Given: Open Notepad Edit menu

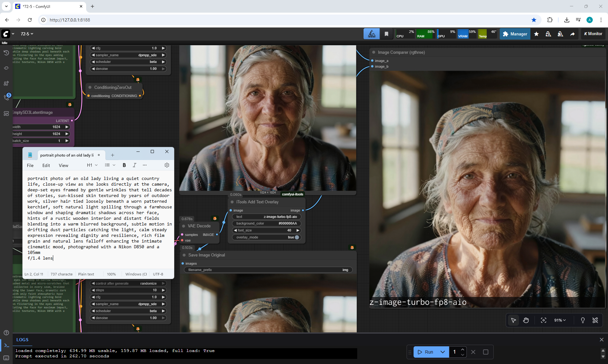Looking at the screenshot, I should 46,165.
